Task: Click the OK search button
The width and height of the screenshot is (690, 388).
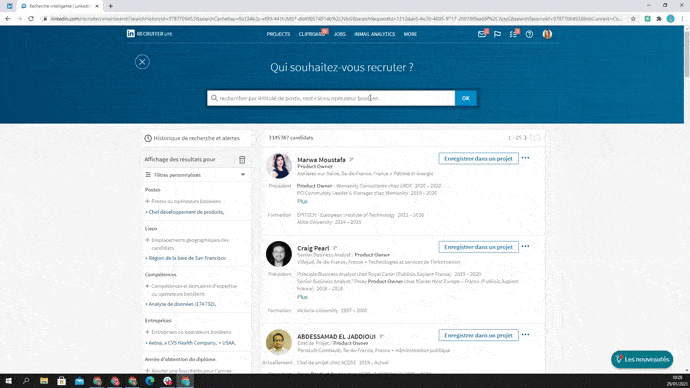Action: coord(466,98)
